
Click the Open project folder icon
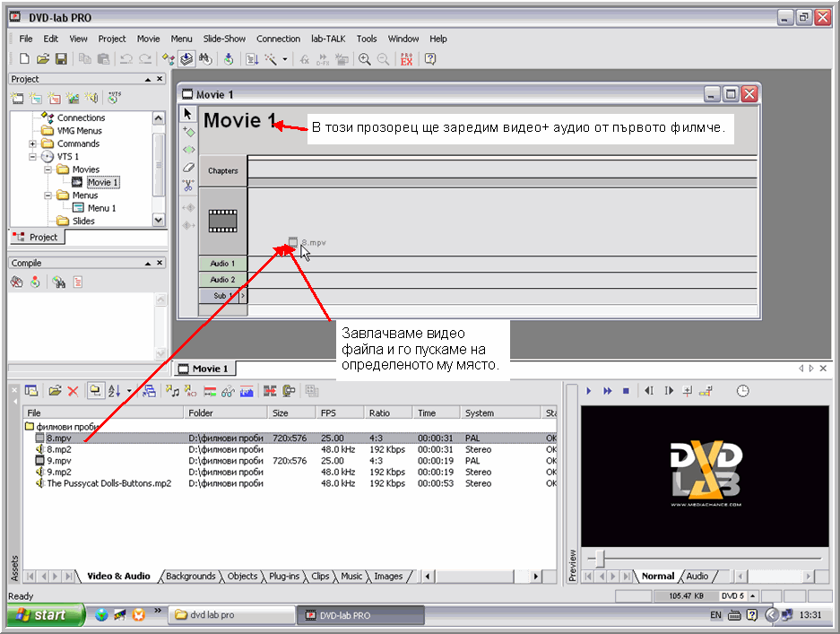(43, 59)
